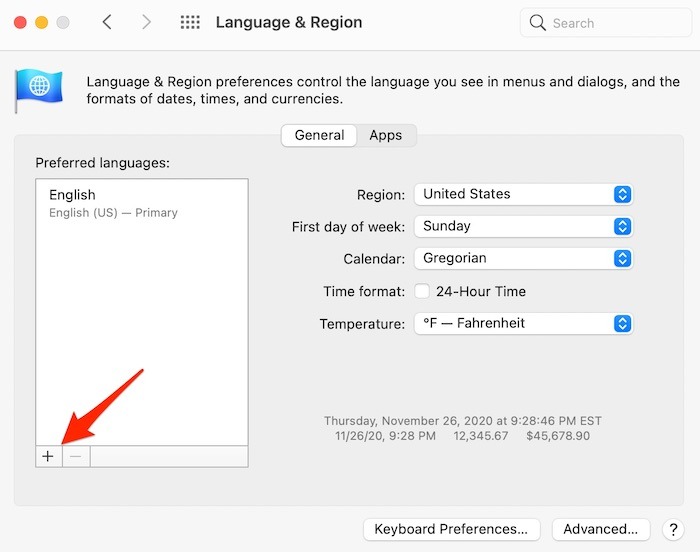700x552 pixels.
Task: Open the Calendar dropdown showing Gregorian
Action: click(523, 259)
